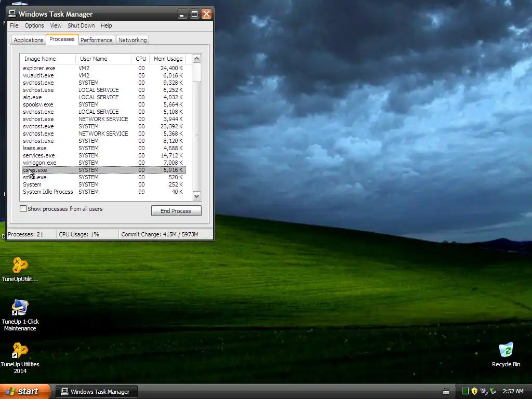The height and width of the screenshot is (399, 532).
Task: Minimize the Task Manager window
Action: [x=182, y=14]
